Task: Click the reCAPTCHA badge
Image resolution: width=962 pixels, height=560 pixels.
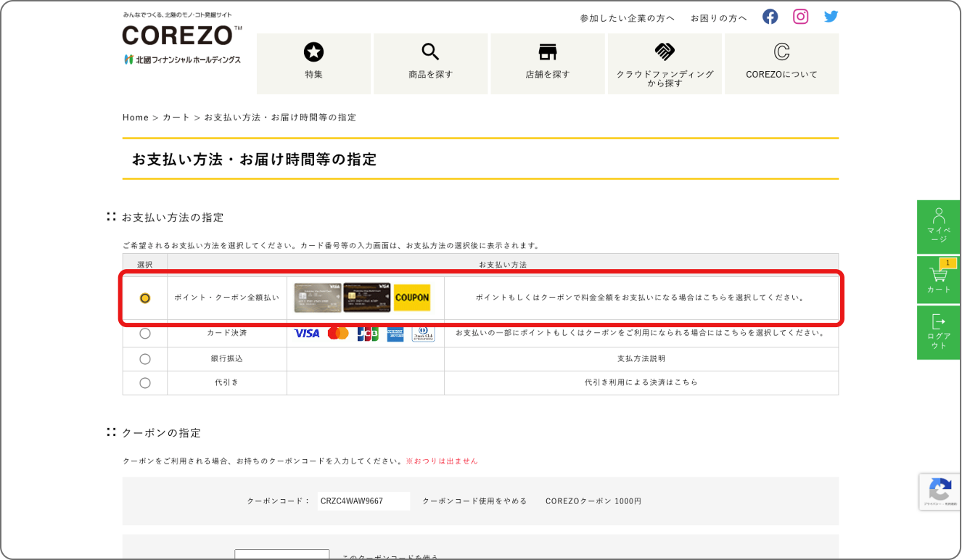Action: coord(940,492)
